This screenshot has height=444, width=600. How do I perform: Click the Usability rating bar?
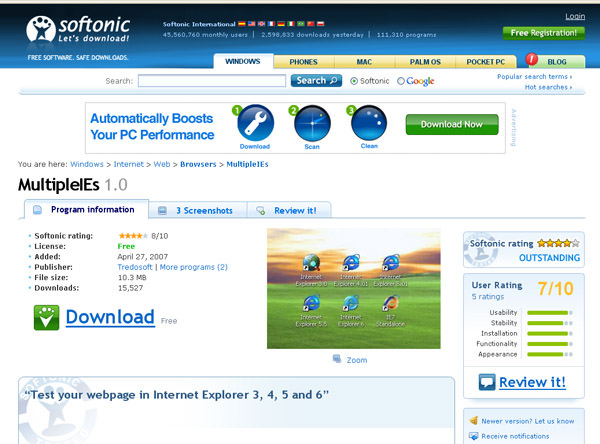tap(544, 312)
